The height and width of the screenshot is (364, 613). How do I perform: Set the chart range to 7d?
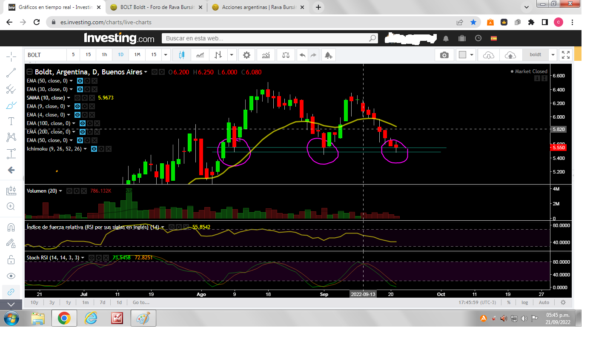pos(102,302)
